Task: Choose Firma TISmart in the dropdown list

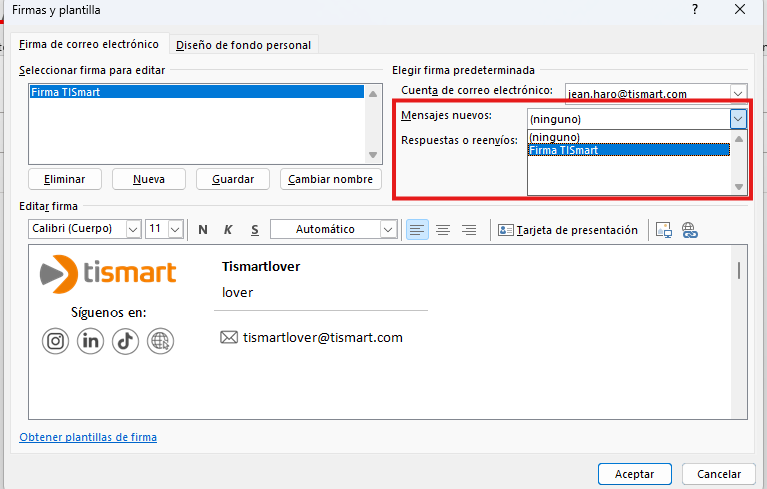Action: [629, 150]
